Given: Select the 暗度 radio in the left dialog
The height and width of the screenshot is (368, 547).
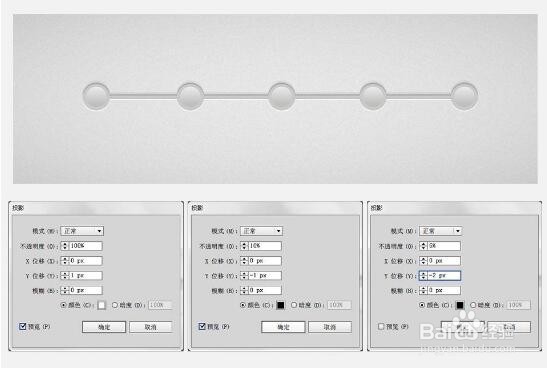Looking at the screenshot, I should click(115, 305).
